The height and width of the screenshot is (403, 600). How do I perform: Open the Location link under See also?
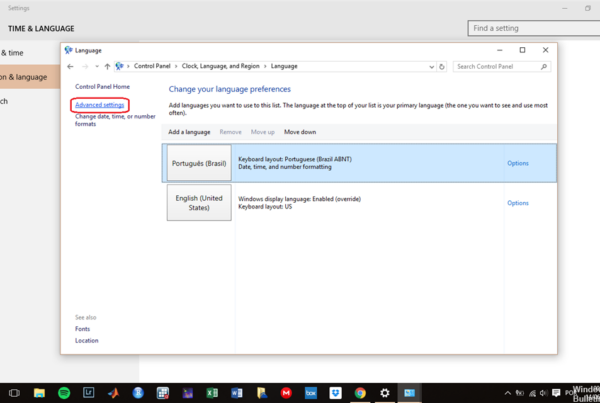(86, 340)
